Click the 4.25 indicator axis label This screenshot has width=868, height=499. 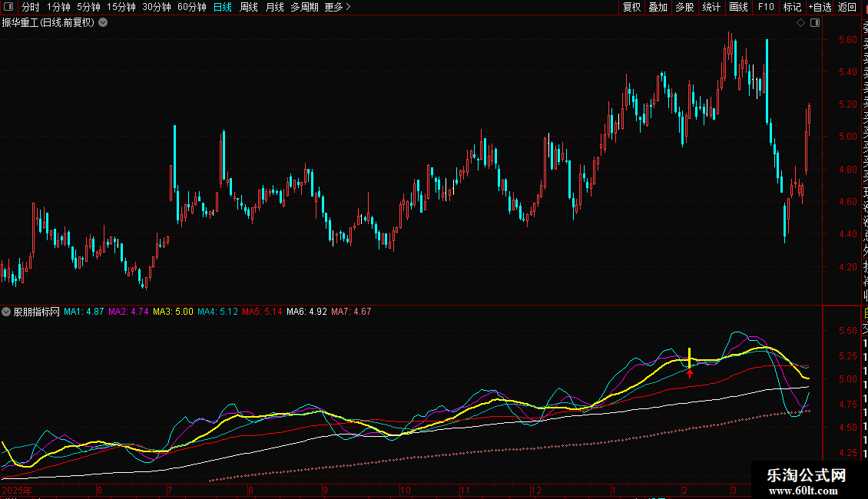[847, 452]
